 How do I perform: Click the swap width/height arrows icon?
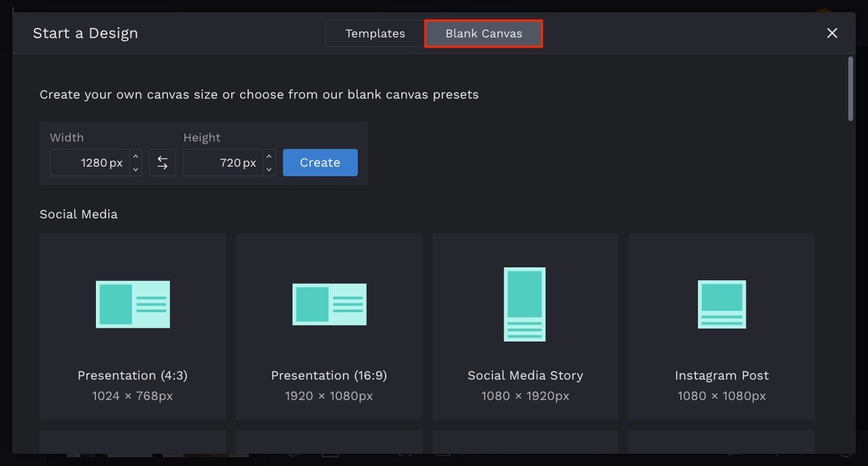[163, 162]
